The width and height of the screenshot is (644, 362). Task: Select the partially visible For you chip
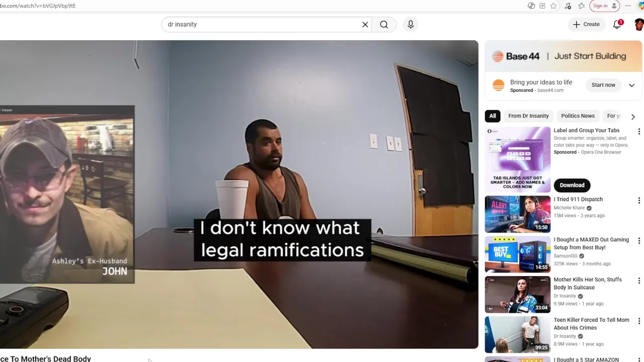[614, 116]
